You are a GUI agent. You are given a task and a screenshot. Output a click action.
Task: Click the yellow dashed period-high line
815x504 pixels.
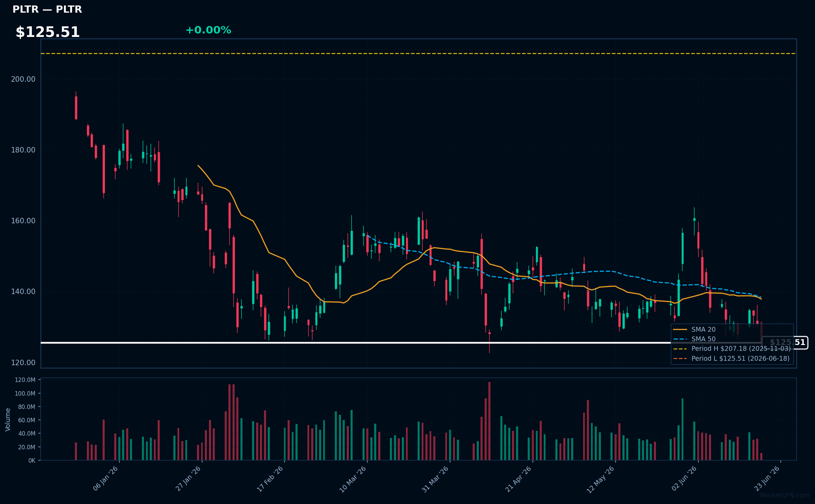(419, 54)
